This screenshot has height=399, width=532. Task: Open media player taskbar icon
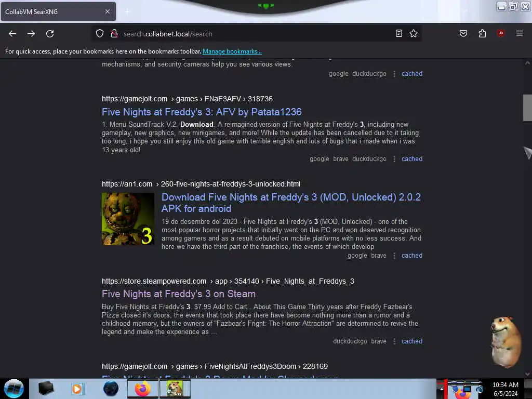pyautogui.click(x=77, y=389)
